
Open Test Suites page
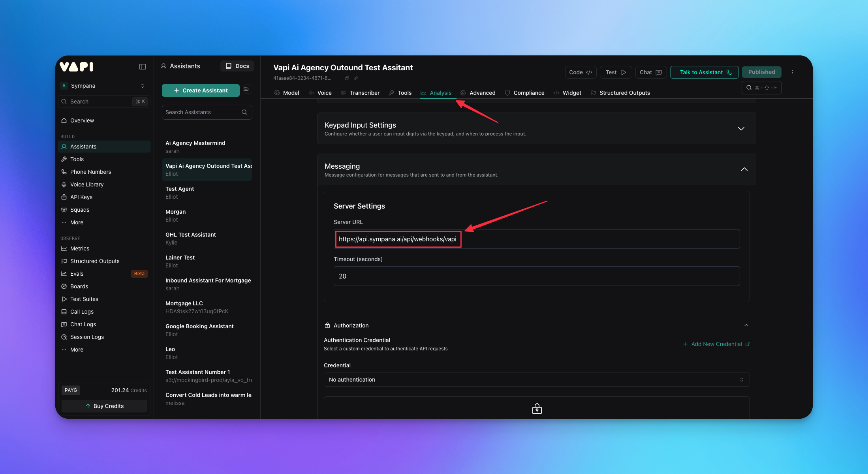pyautogui.click(x=104, y=299)
